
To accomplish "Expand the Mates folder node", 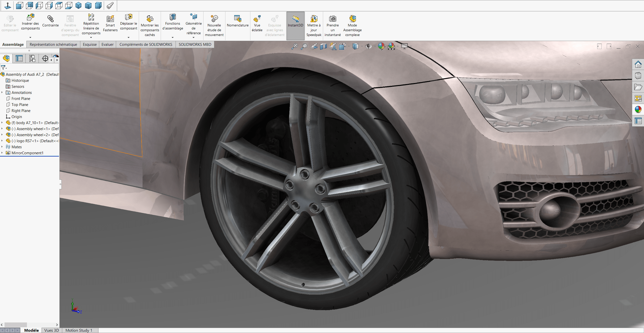I will tap(2, 147).
